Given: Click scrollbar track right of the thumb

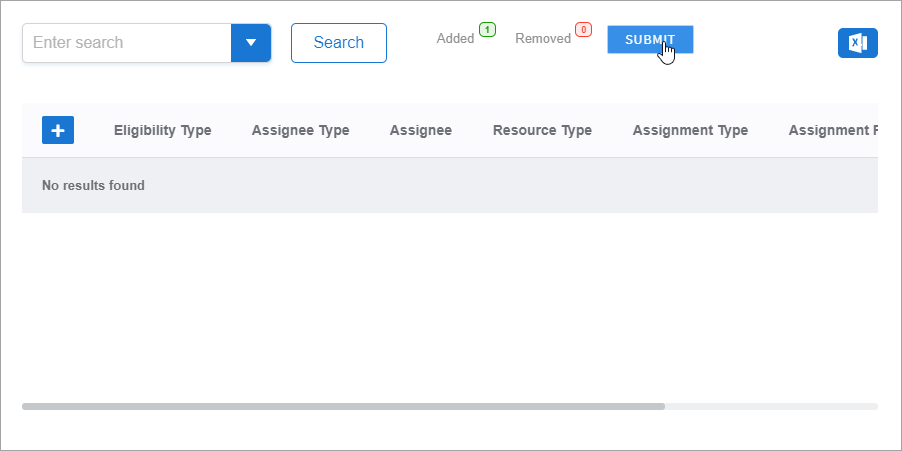Looking at the screenshot, I should pos(770,406).
